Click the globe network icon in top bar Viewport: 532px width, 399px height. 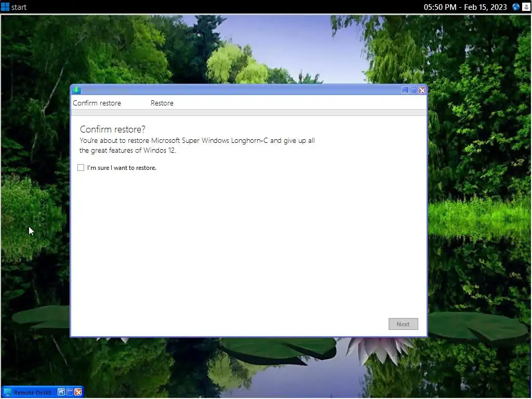pyautogui.click(x=516, y=7)
